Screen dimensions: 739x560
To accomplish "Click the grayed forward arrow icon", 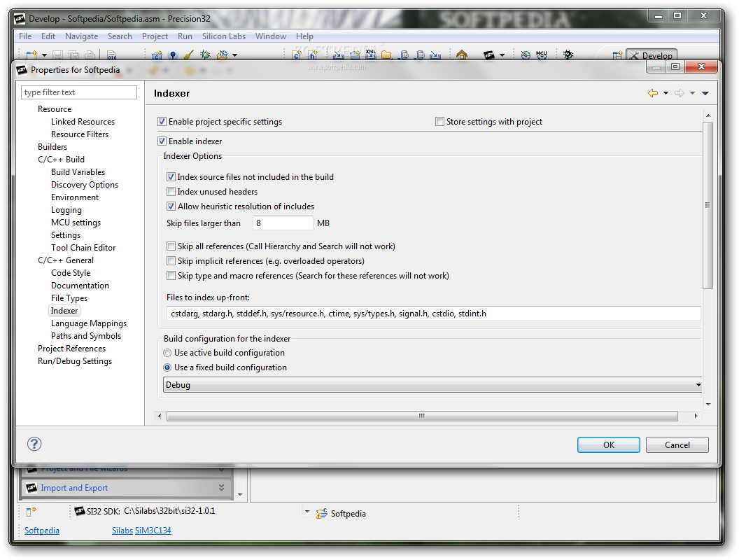I will [x=679, y=93].
